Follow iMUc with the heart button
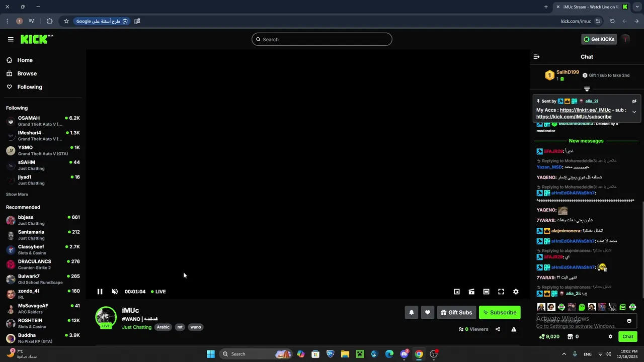Screen dimensions: 644x362 tap(428, 312)
